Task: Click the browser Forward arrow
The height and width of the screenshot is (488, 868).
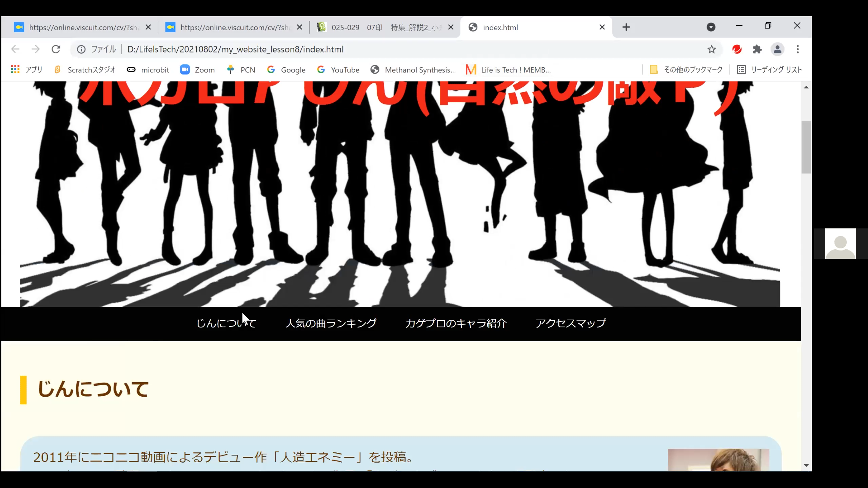Action: 36,49
